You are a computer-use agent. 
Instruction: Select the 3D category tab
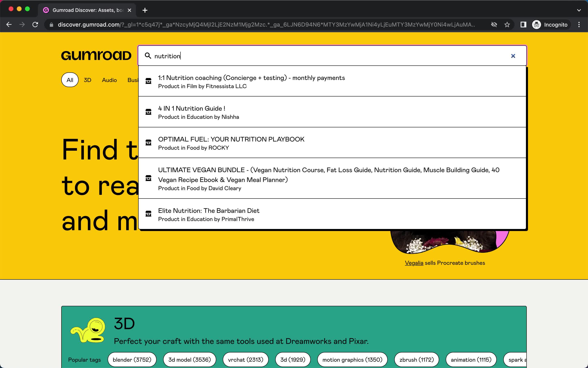click(x=87, y=80)
